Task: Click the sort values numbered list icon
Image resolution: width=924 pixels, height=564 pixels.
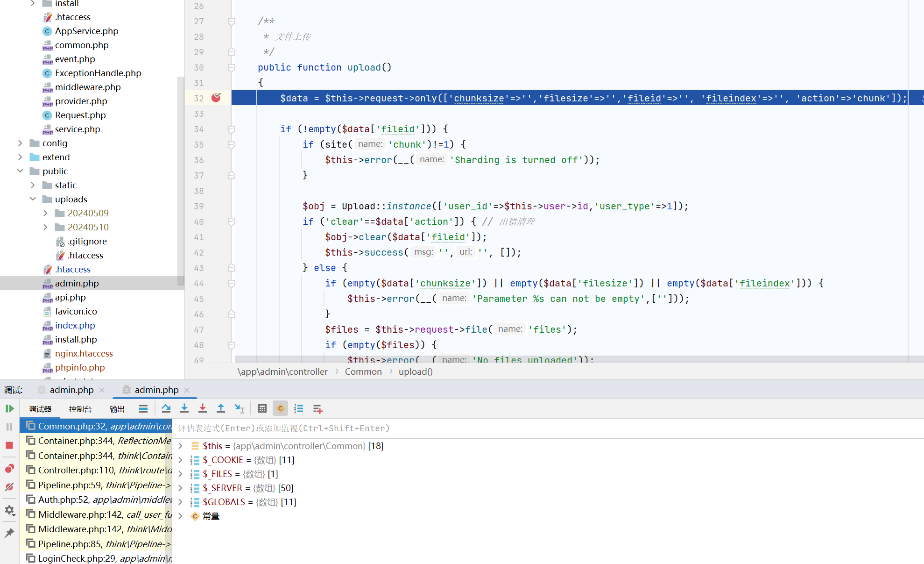Action: 299,409
